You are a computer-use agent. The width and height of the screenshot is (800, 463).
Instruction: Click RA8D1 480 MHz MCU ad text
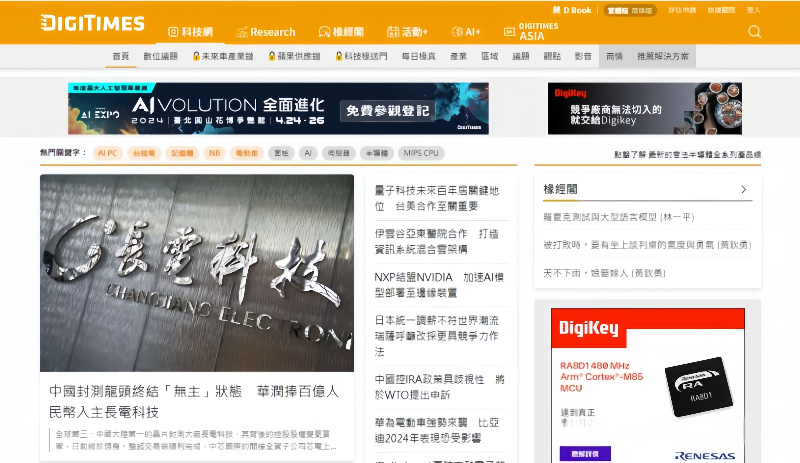coord(602,377)
